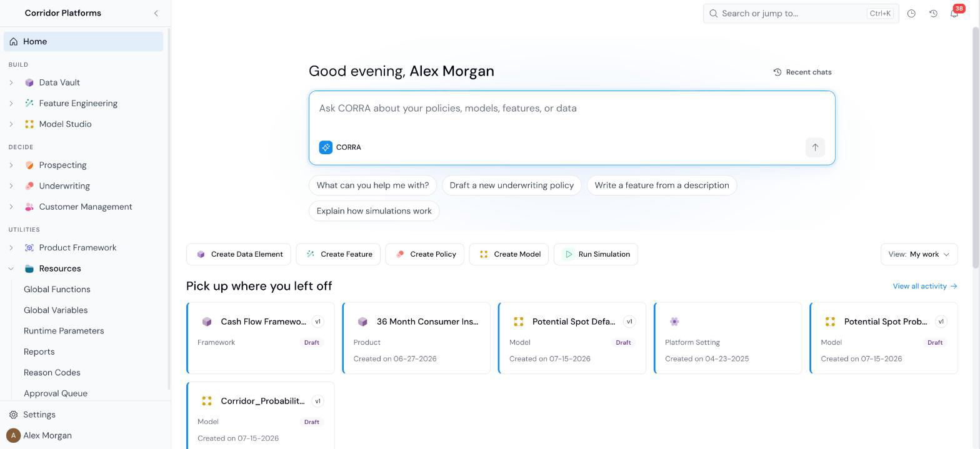Click 'Created on 04-23-2025' text
This screenshot has height=449, width=980.
pyautogui.click(x=707, y=359)
